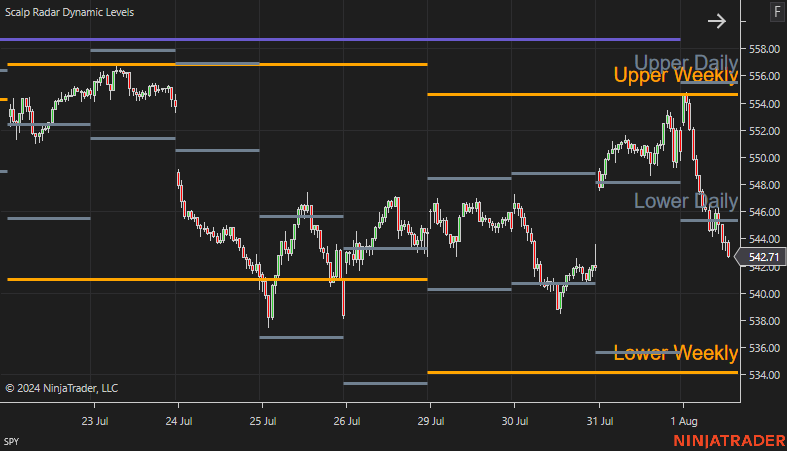Click the 558.00 price axis label
The image size is (787, 451).
point(764,49)
